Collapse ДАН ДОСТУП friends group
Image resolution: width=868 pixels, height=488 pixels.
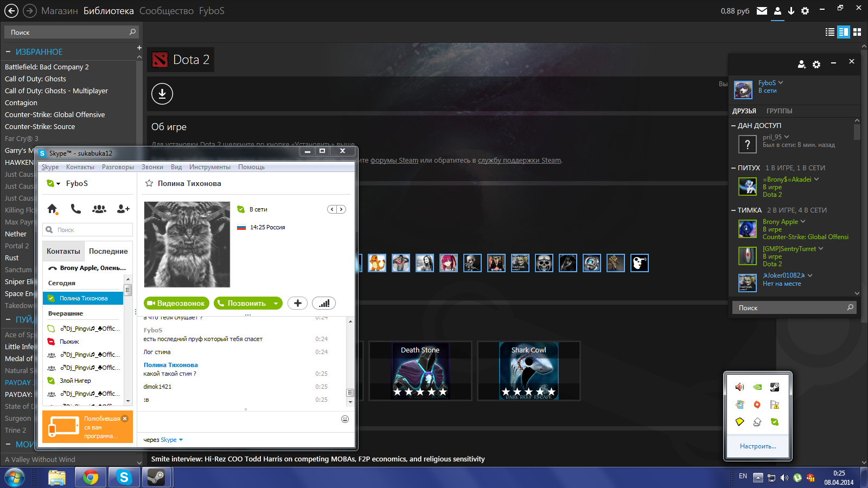733,126
